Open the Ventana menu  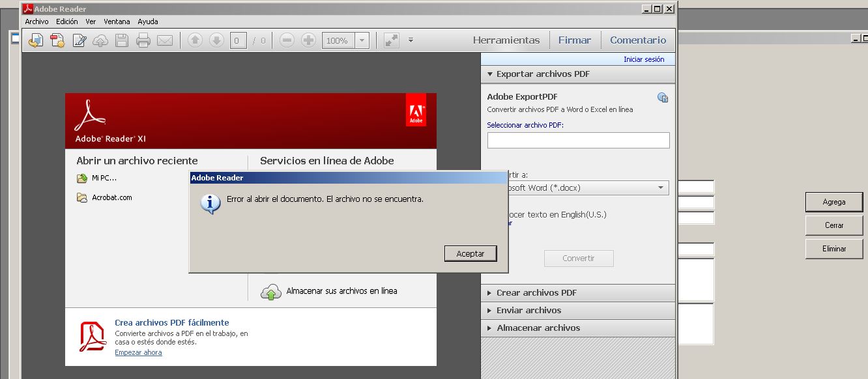coord(117,21)
